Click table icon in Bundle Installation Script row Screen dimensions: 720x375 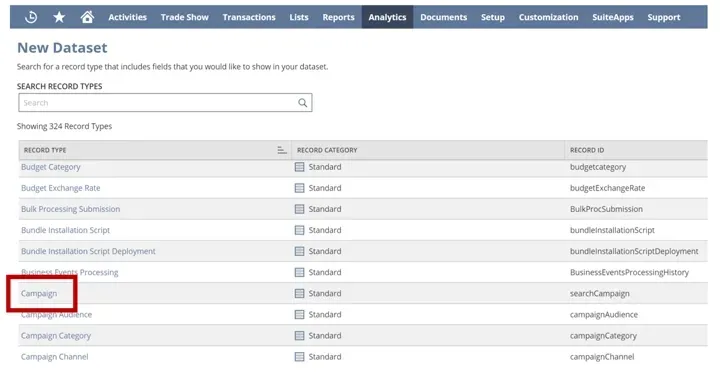coord(299,230)
